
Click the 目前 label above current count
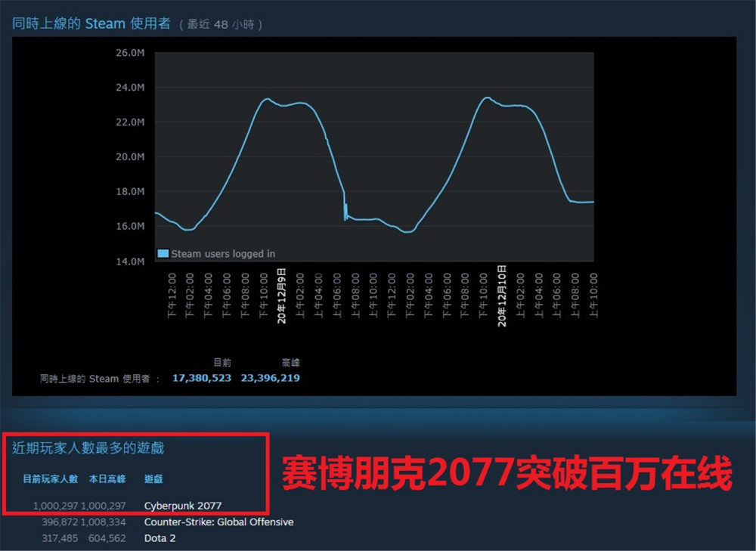point(222,363)
